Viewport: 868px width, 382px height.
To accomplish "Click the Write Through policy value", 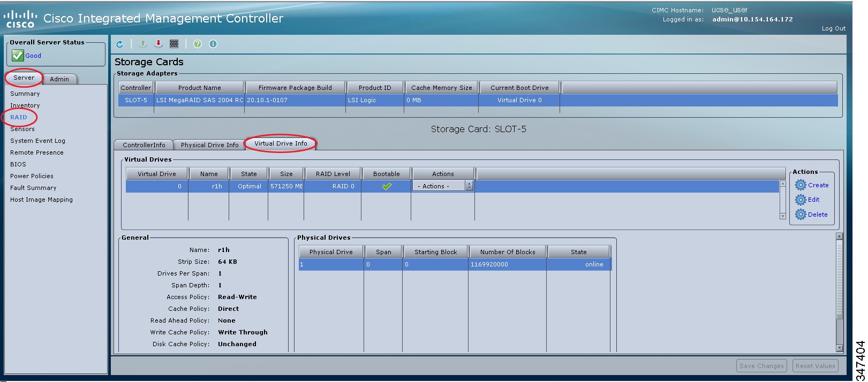I will click(x=243, y=332).
